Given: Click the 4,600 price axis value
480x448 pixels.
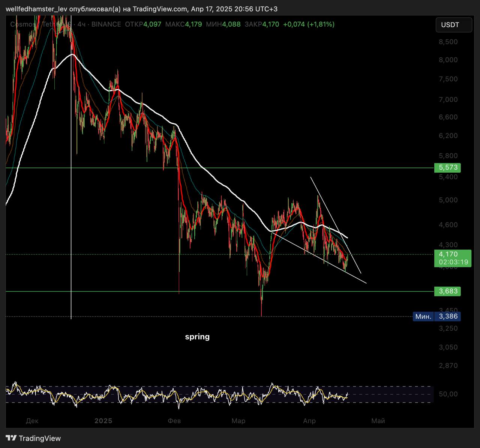Looking at the screenshot, I should point(448,225).
